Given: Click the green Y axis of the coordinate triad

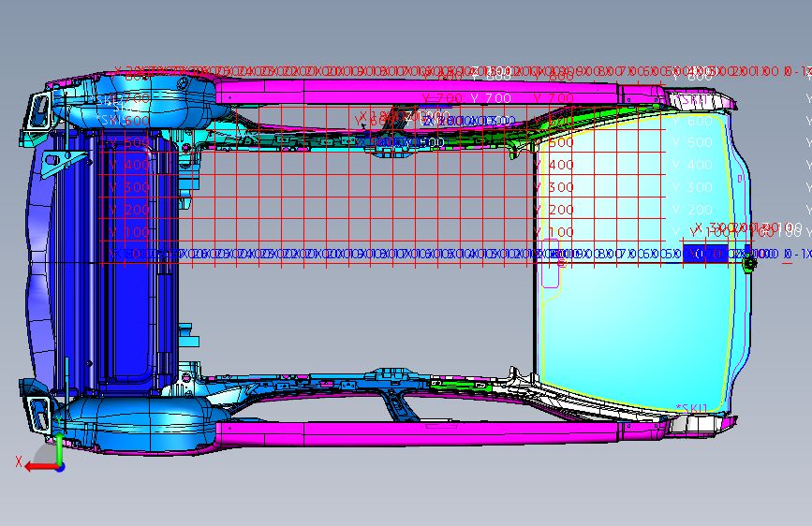Looking at the screenshot, I should click(x=60, y=449).
